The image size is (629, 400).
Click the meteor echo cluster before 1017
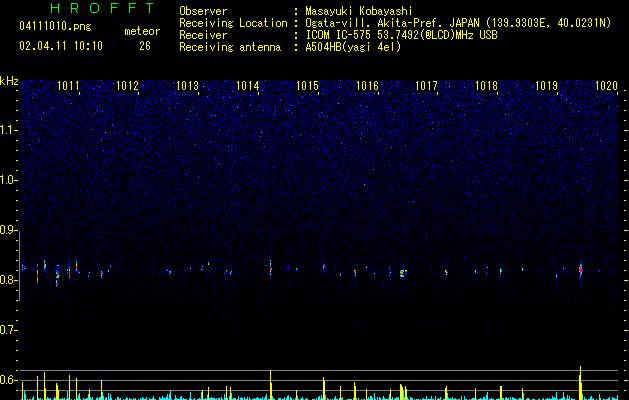tap(403, 273)
